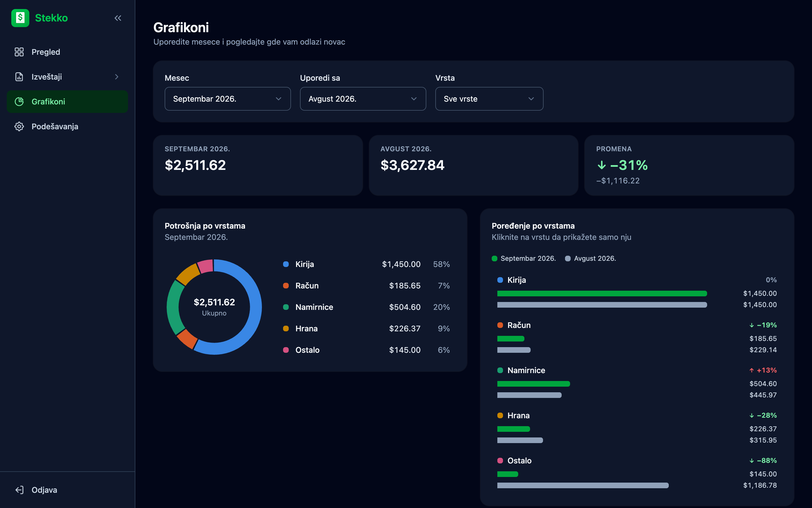
Task: Click the Pregled grid icon
Action: coord(19,52)
